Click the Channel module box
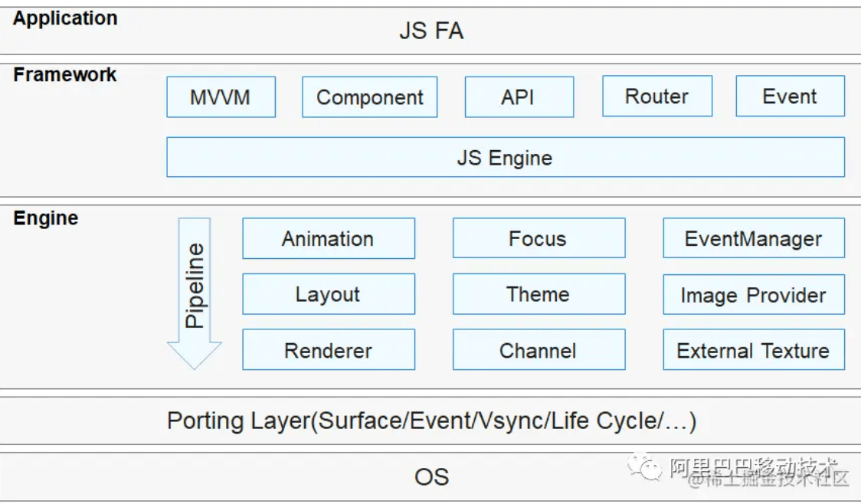The image size is (861, 504). click(x=538, y=350)
